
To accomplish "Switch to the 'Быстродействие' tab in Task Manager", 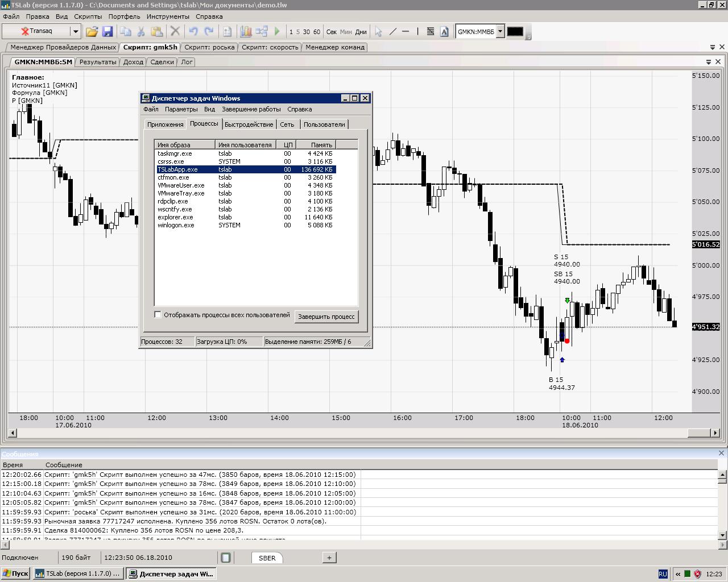I will (x=249, y=124).
